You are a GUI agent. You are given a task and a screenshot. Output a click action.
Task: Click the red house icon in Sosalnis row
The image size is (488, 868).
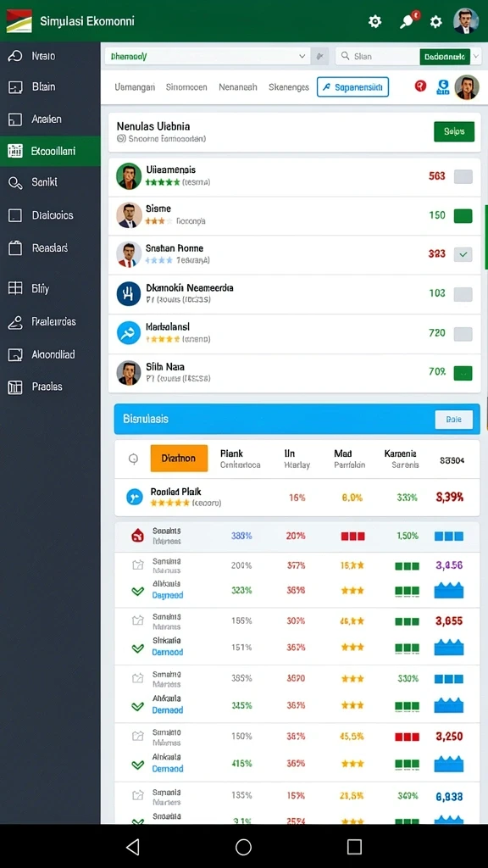pos(137,536)
